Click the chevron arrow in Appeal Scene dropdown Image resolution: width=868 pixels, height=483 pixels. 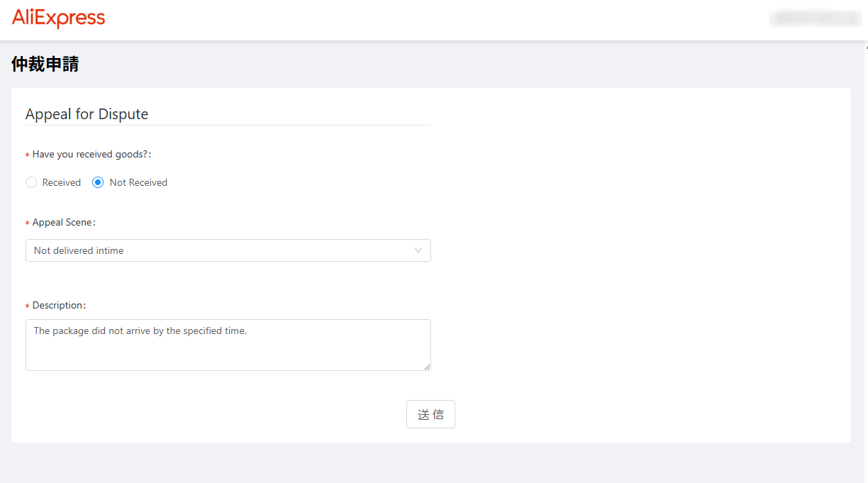pyautogui.click(x=418, y=250)
